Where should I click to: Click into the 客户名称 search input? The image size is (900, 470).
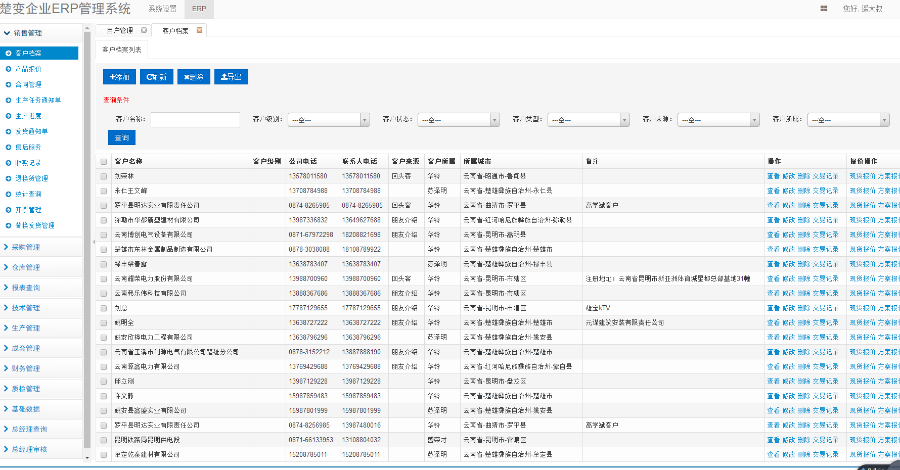coord(195,120)
